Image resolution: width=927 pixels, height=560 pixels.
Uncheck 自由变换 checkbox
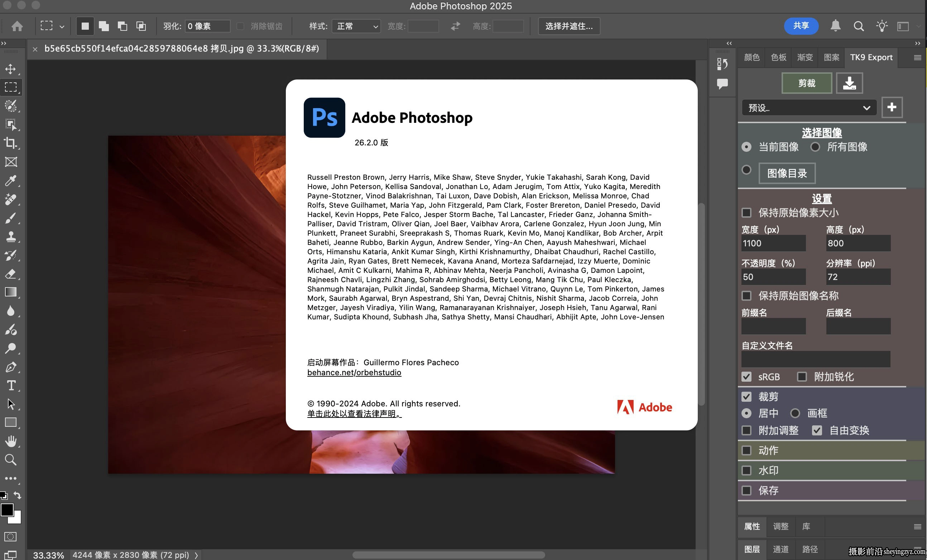[x=817, y=430]
